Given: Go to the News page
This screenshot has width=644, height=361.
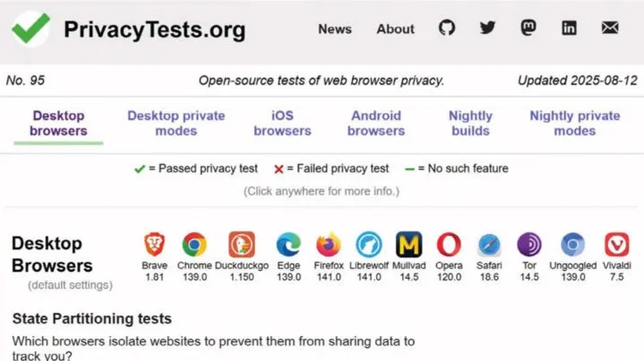Looking at the screenshot, I should 335,29.
